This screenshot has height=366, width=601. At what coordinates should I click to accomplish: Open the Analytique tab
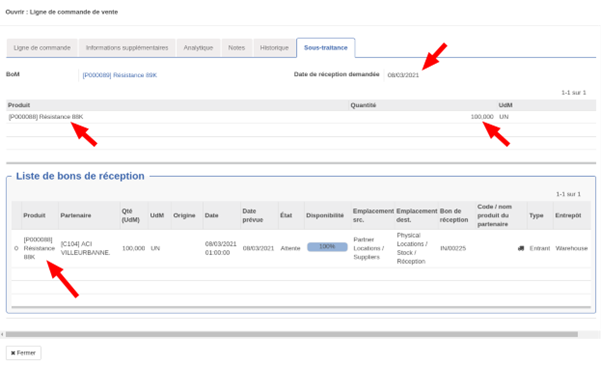[x=198, y=48]
